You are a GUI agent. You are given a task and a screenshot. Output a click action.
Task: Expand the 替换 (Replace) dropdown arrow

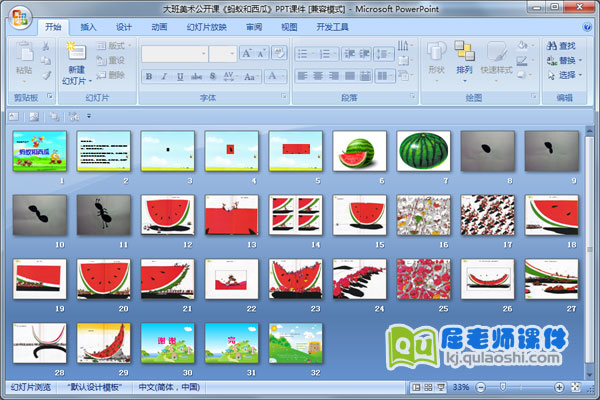click(580, 60)
